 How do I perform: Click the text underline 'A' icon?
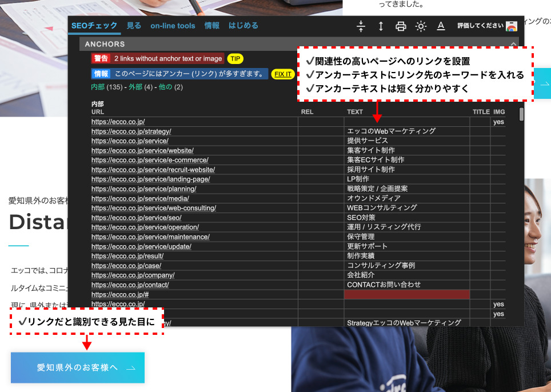point(441,26)
